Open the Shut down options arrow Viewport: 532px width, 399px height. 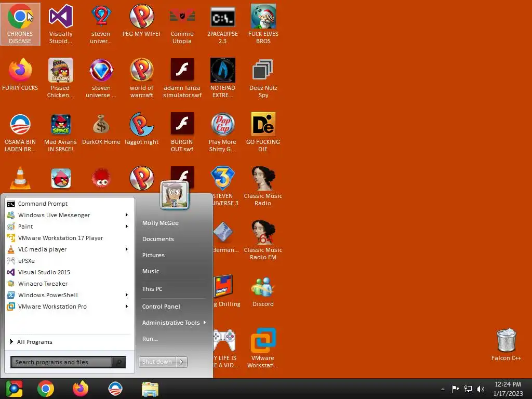pyautogui.click(x=181, y=362)
